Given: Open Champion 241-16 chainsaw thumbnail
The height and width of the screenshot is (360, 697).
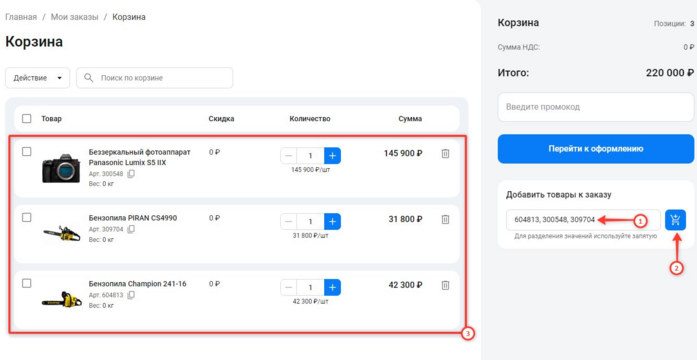Looking at the screenshot, I should point(61,300).
